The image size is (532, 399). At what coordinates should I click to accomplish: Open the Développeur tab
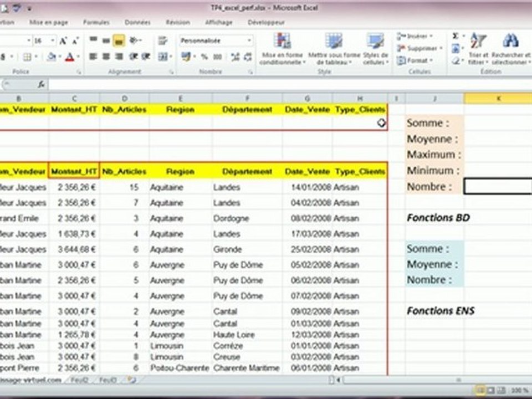pyautogui.click(x=266, y=22)
